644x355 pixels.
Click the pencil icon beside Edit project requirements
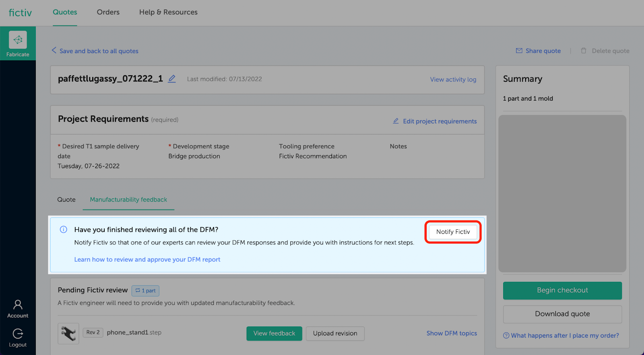pos(396,121)
